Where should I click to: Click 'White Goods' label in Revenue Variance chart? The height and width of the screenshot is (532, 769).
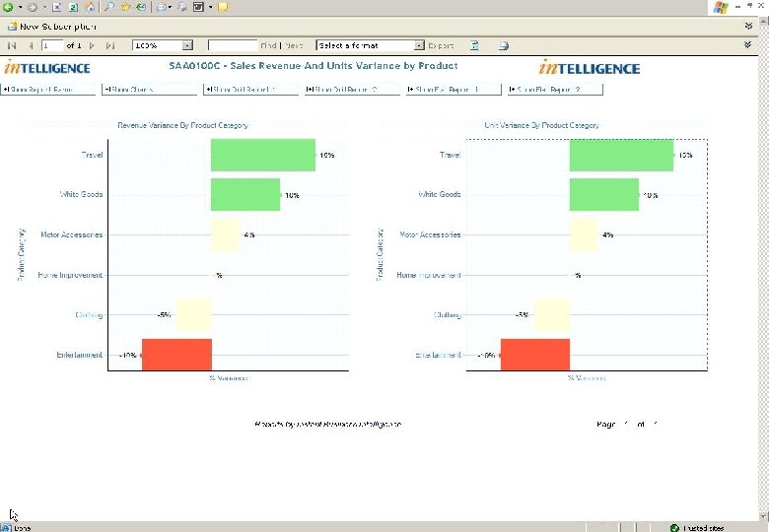coord(81,194)
